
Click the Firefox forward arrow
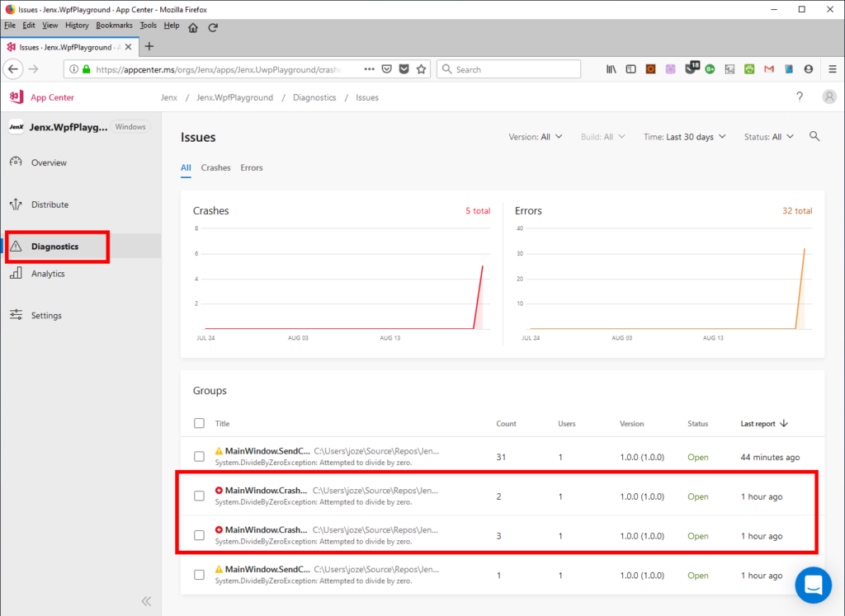click(x=33, y=69)
